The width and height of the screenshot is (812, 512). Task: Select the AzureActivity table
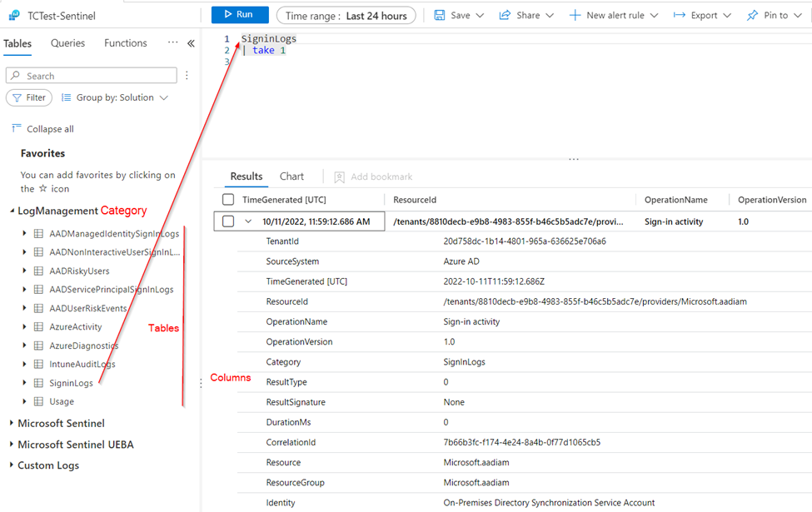pyautogui.click(x=76, y=326)
